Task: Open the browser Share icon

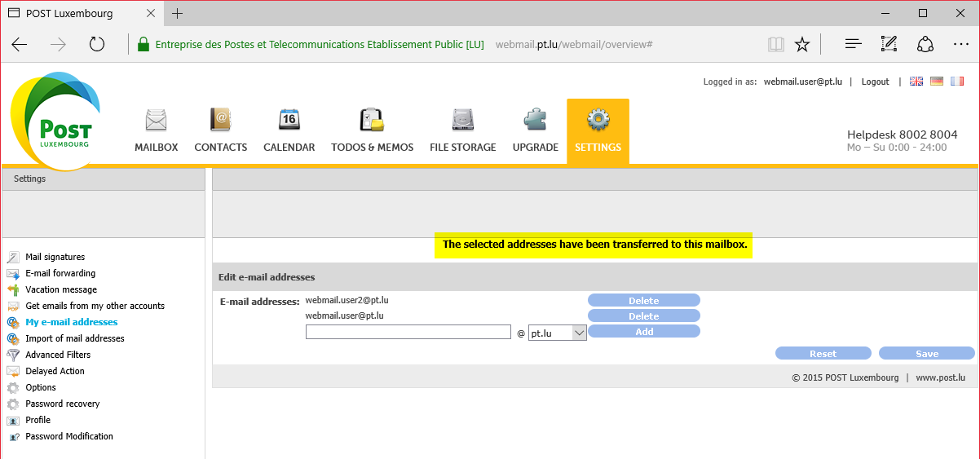Action: [925, 44]
